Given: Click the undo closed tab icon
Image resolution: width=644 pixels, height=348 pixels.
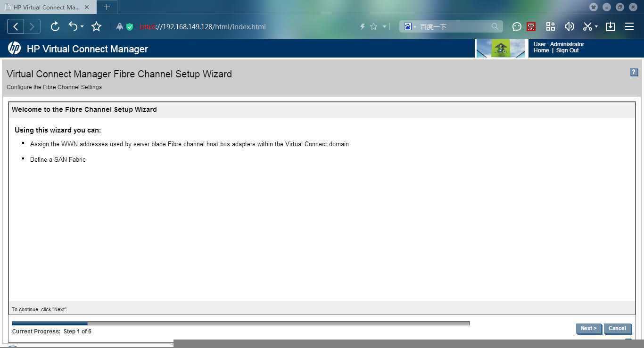Looking at the screenshot, I should tap(73, 26).
